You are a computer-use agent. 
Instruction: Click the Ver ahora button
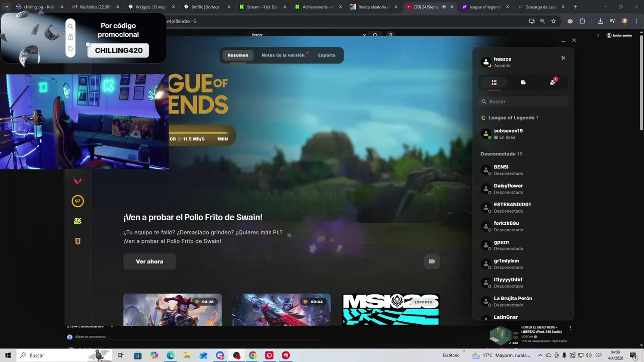(149, 261)
